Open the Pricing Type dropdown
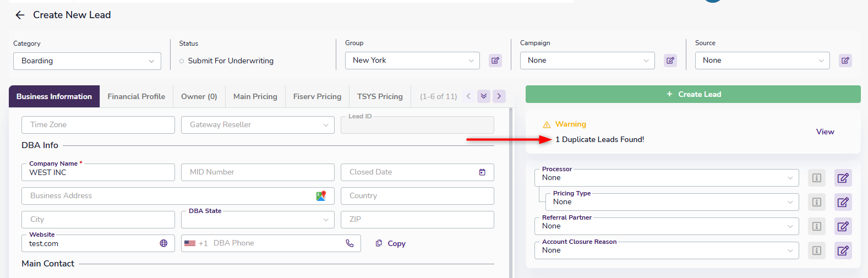Screen dimensions: 868x278 (x=672, y=202)
